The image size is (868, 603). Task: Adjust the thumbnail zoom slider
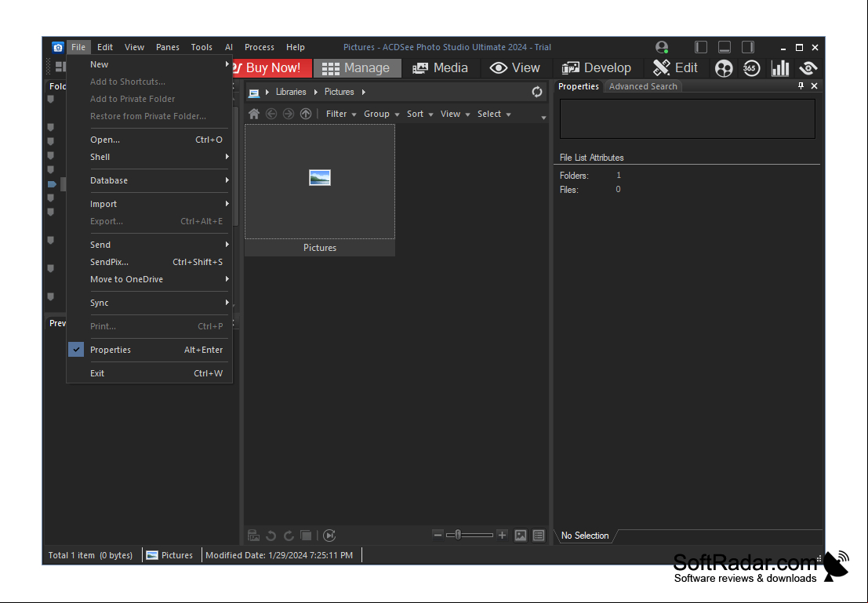pos(470,535)
